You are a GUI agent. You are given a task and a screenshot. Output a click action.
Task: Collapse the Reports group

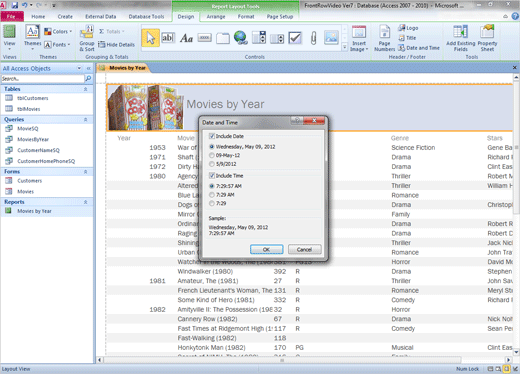coord(85,202)
